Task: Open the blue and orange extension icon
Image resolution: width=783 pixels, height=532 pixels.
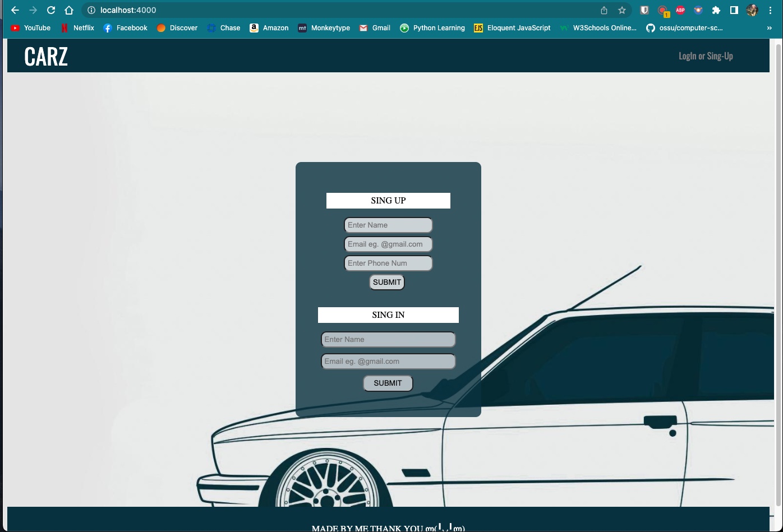Action: click(x=698, y=10)
